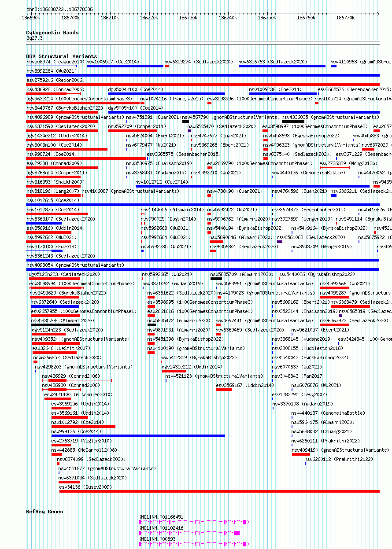Open variant nsv5688032 (Chuang2021)

tap(322, 431)
